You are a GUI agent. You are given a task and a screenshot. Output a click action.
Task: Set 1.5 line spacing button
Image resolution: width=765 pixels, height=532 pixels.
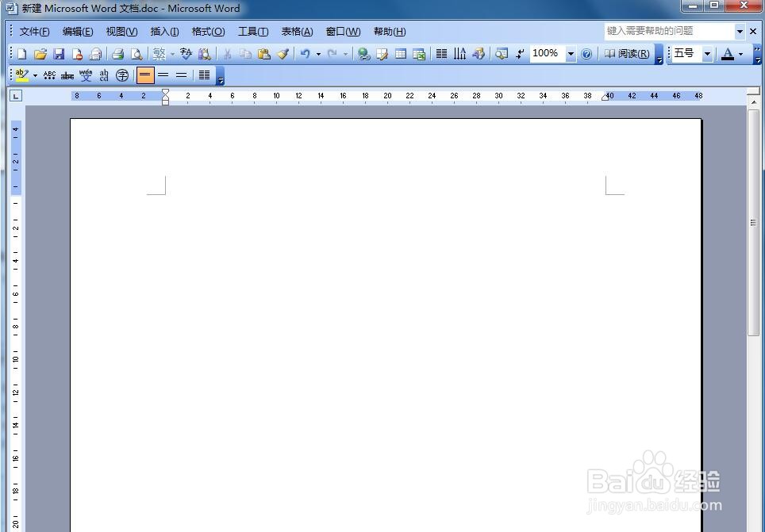click(x=163, y=75)
